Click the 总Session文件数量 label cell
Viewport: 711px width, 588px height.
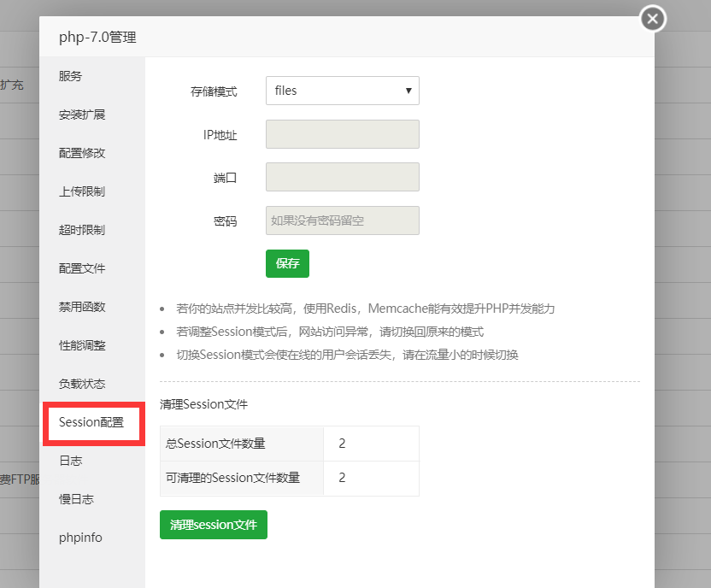242,444
